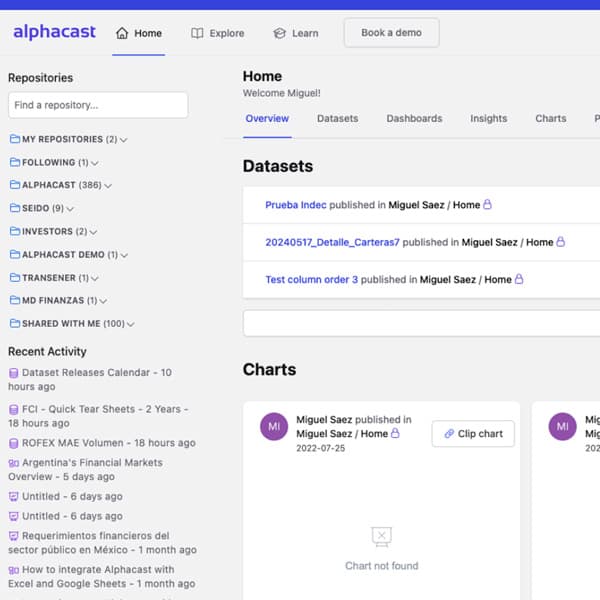Click the Following folder icon
The image size is (600, 600).
pyautogui.click(x=15, y=162)
